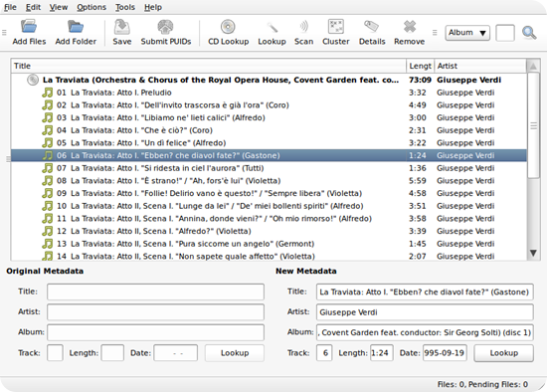The width and height of the screenshot is (547, 392).
Task: Click the New Metadata Length field
Action: pyautogui.click(x=381, y=353)
